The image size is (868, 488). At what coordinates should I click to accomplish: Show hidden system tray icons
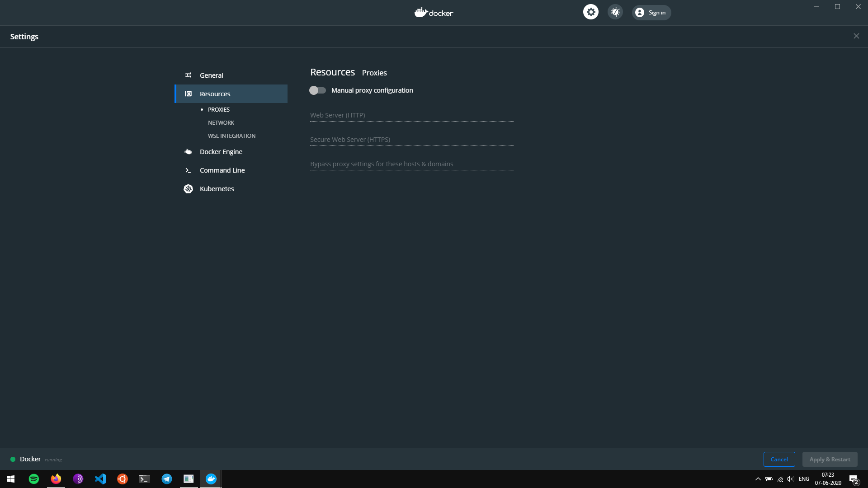point(758,479)
